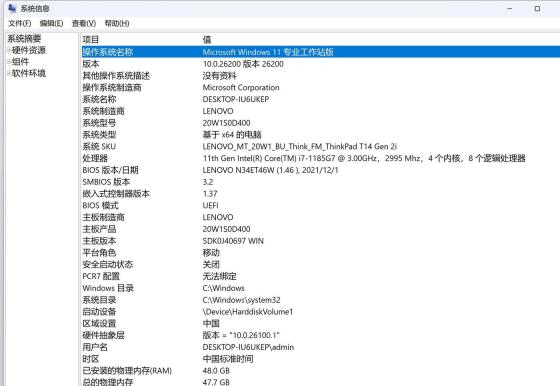
Task: Select the SMBIOS 版本 row
Action: (x=321, y=182)
